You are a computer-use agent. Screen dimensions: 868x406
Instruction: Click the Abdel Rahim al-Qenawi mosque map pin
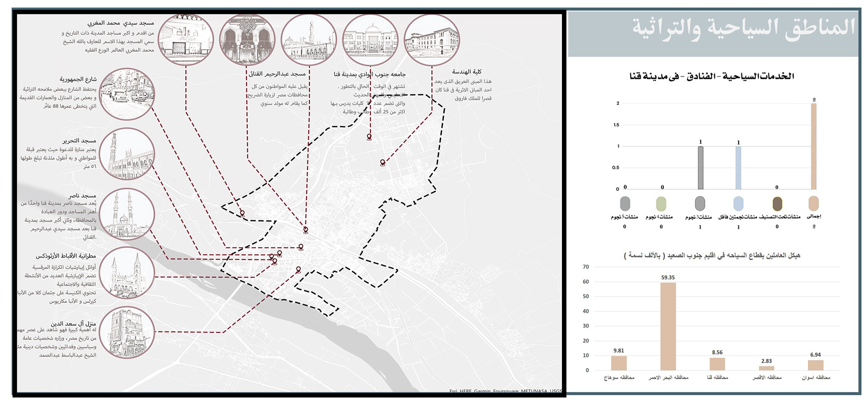coord(306,230)
